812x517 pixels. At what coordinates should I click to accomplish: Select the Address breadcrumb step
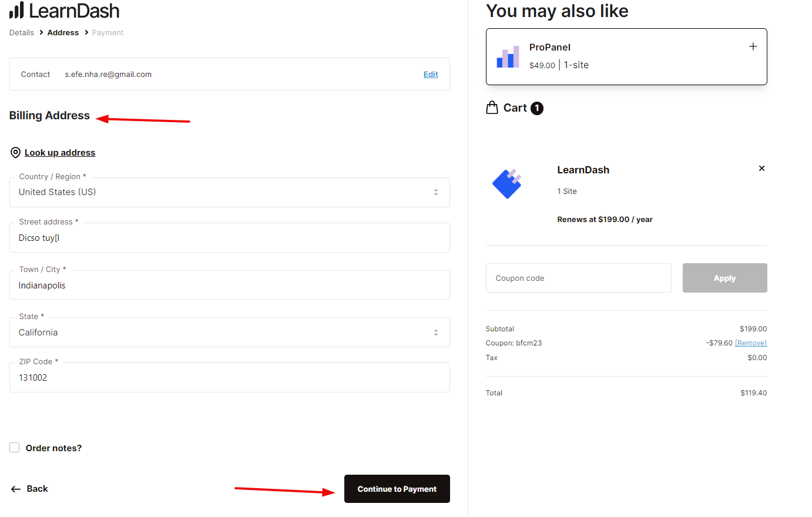click(63, 33)
